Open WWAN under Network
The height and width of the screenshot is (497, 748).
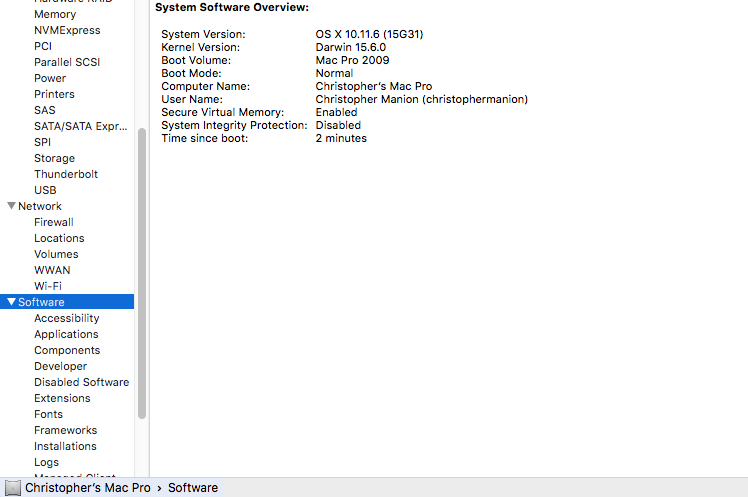[x=52, y=270]
